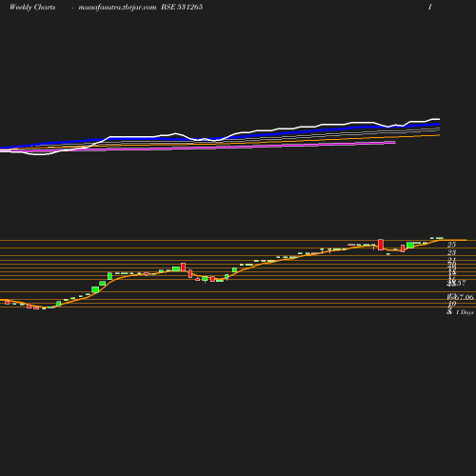Click the 'Weekly Charts' title text
476x476 pixels.
point(32,8)
